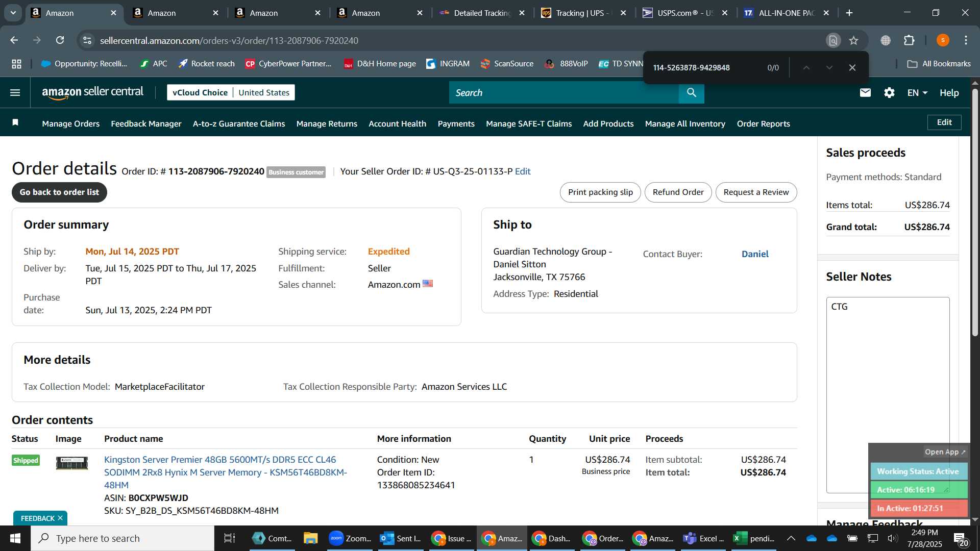Open the Chrome profile avatar
Viewport: 980px width, 551px height.
tap(943, 40)
